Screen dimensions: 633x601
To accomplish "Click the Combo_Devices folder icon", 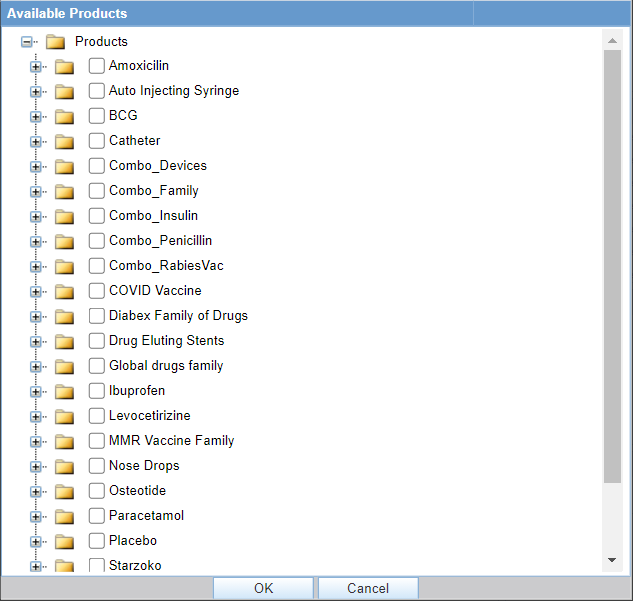I will click(64, 167).
